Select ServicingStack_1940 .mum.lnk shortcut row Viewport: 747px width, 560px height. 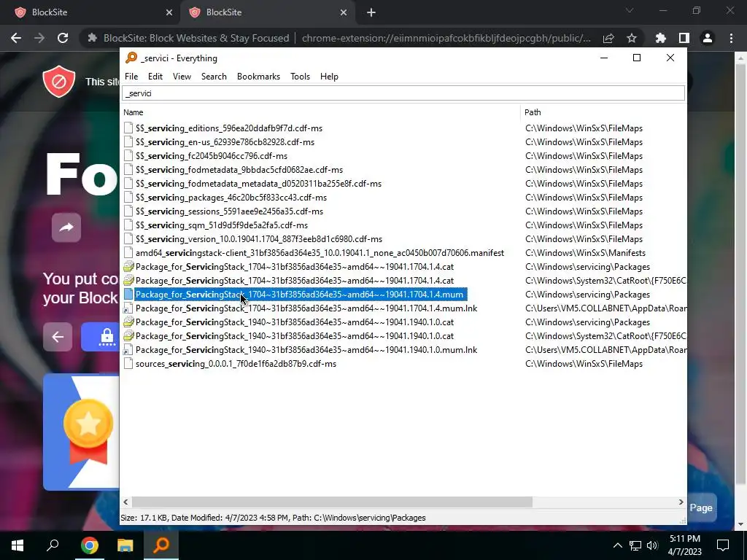pos(306,349)
